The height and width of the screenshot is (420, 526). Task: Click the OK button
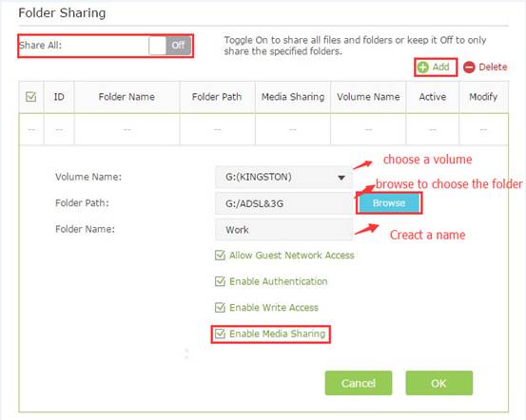point(439,383)
